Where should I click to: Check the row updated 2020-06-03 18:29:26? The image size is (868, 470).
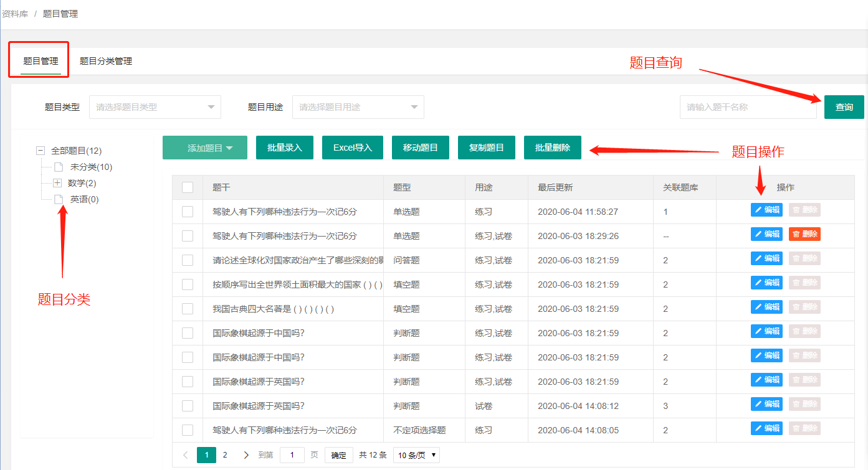[x=188, y=236]
